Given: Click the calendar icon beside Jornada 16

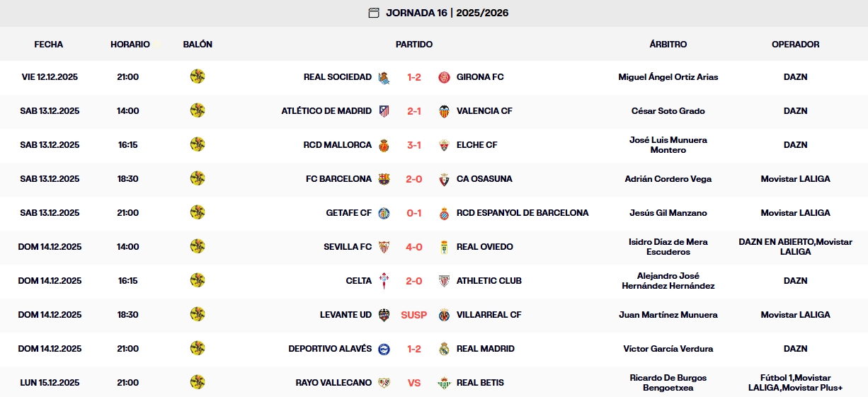Looking at the screenshot, I should point(374,13).
